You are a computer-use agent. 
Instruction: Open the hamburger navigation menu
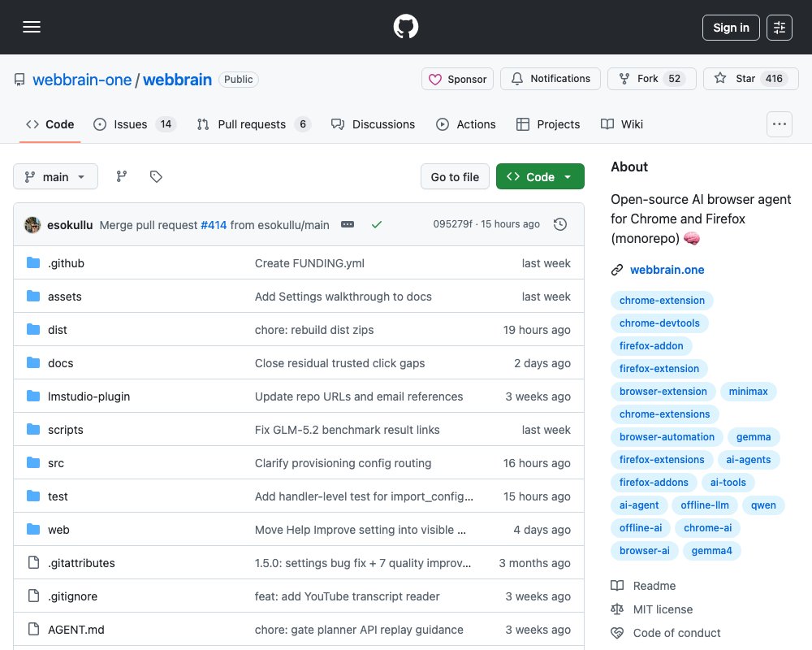[32, 27]
